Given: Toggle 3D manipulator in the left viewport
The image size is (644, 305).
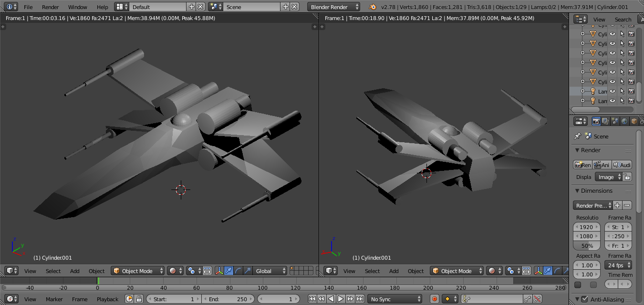Looking at the screenshot, I should 219,271.
